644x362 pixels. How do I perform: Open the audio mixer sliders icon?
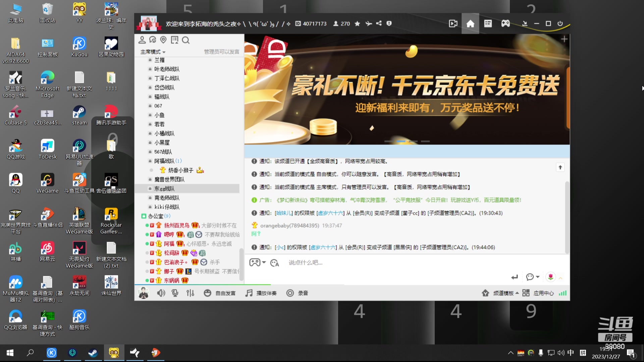[x=190, y=293]
